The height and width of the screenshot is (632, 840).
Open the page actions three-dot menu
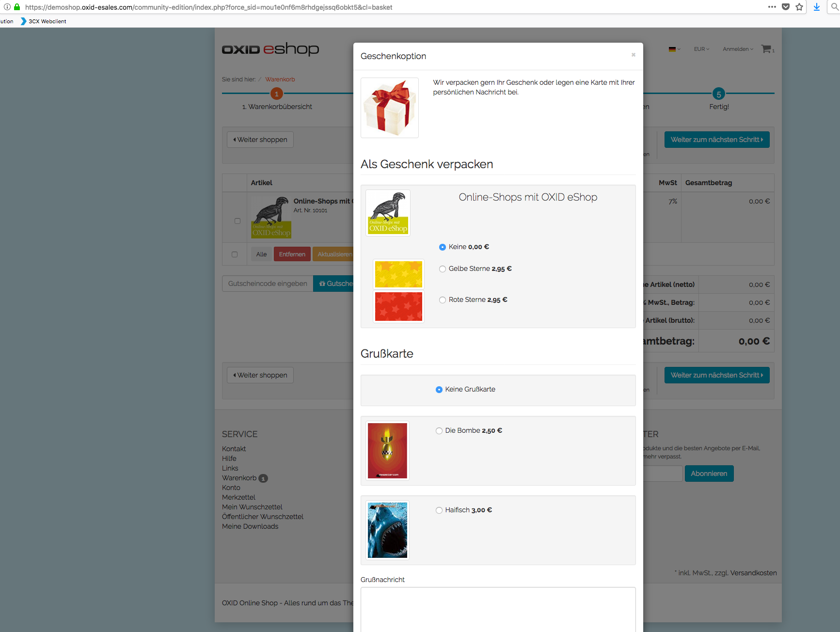772,7
